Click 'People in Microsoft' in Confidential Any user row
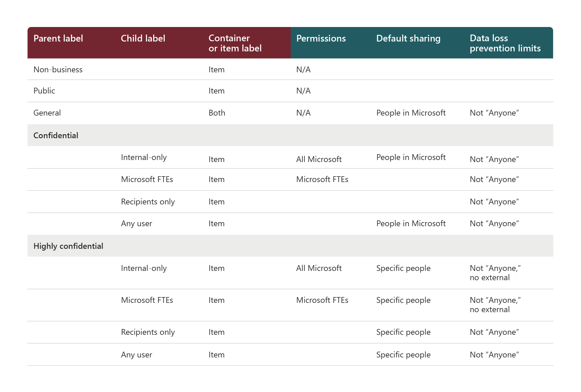 pos(411,224)
